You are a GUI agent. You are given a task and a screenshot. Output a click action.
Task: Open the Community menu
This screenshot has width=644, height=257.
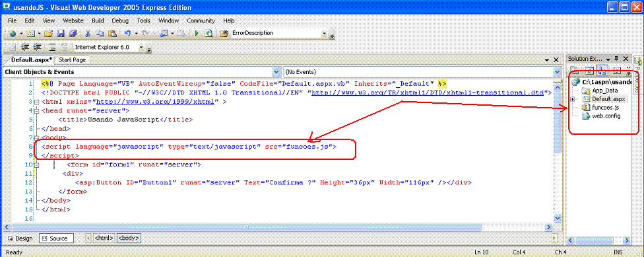(201, 20)
